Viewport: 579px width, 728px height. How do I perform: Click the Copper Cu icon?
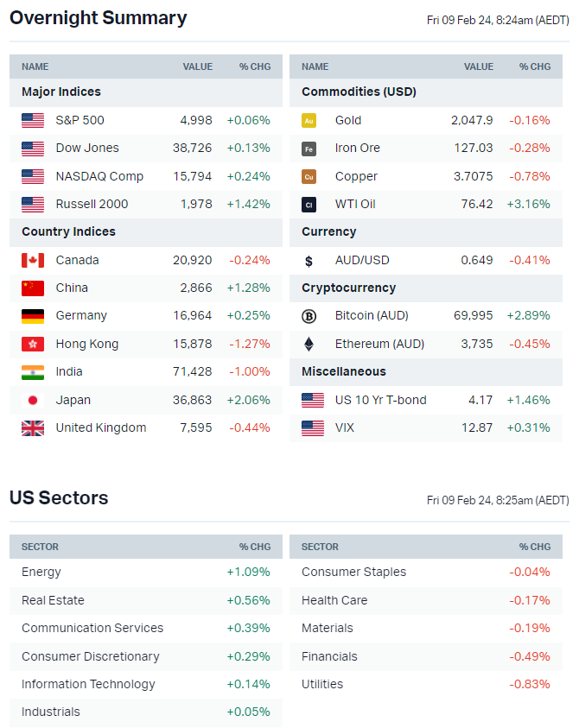(309, 176)
